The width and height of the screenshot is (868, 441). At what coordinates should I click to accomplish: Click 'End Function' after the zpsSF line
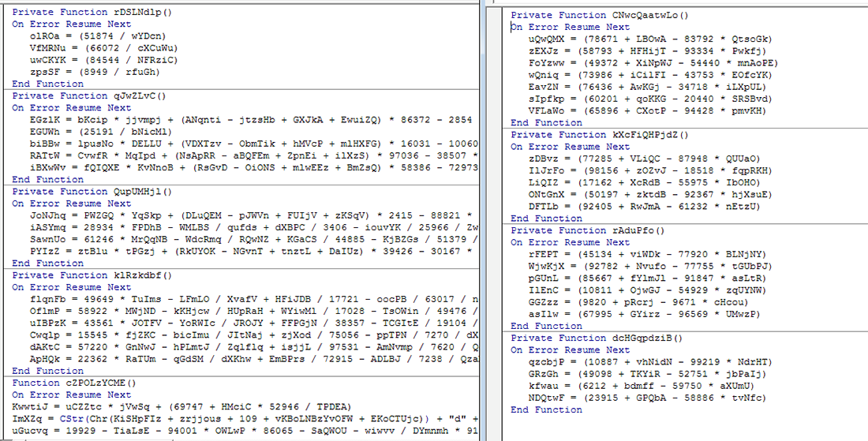click(x=47, y=84)
